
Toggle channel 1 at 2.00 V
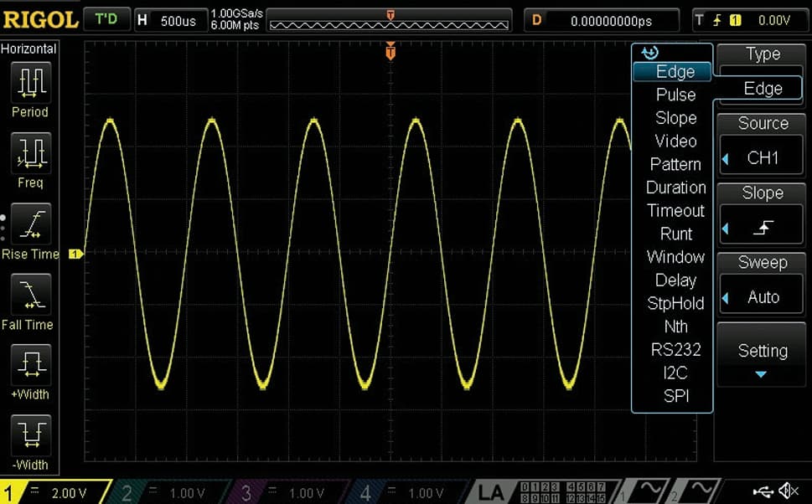tap(54, 492)
